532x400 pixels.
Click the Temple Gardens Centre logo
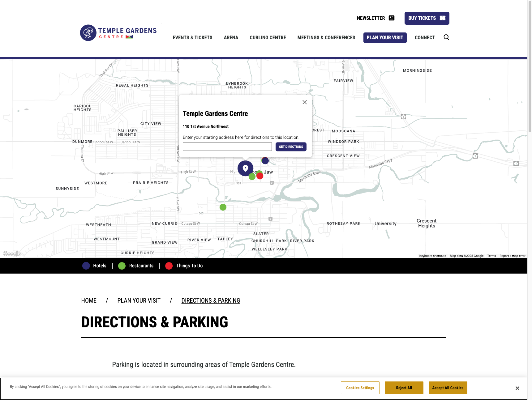click(118, 33)
